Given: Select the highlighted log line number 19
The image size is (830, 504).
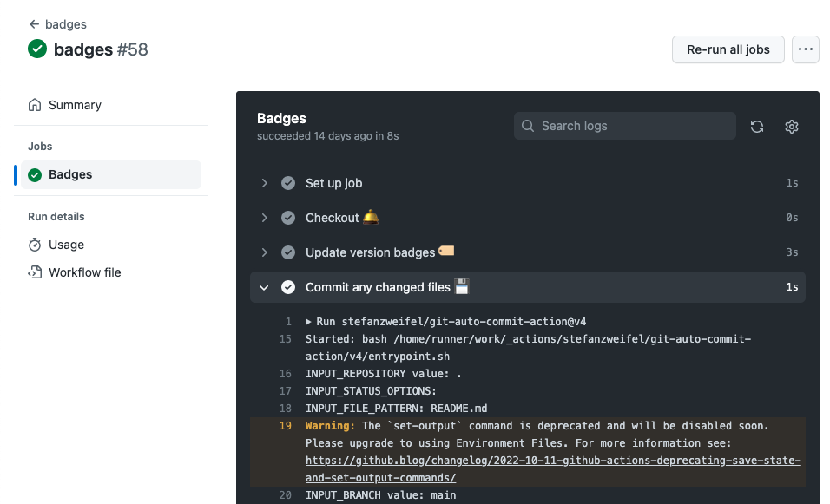Looking at the screenshot, I should (x=286, y=426).
